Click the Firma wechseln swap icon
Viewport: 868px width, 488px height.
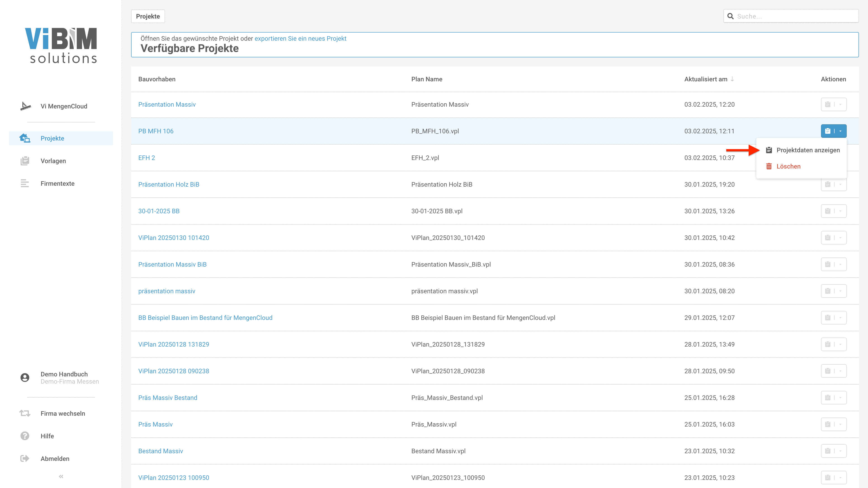(25, 413)
